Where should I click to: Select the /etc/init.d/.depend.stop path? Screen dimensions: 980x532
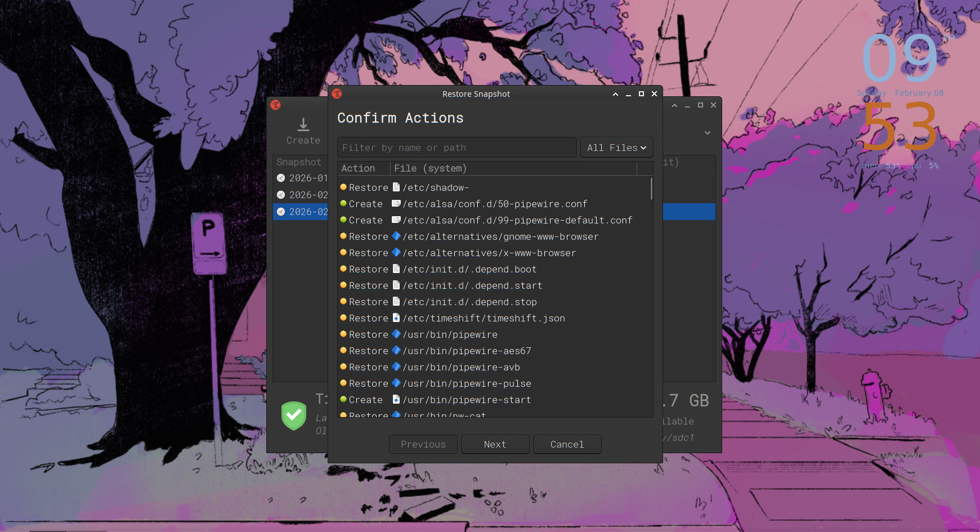tap(469, 302)
